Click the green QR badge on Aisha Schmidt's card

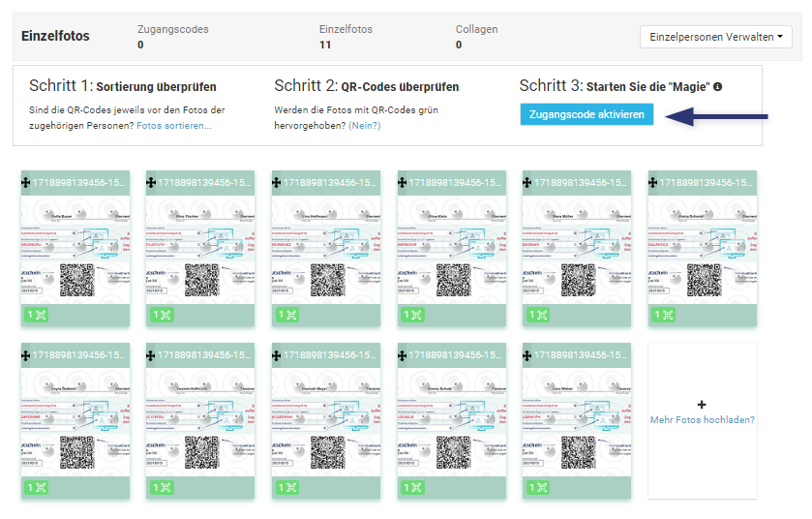coord(663,315)
